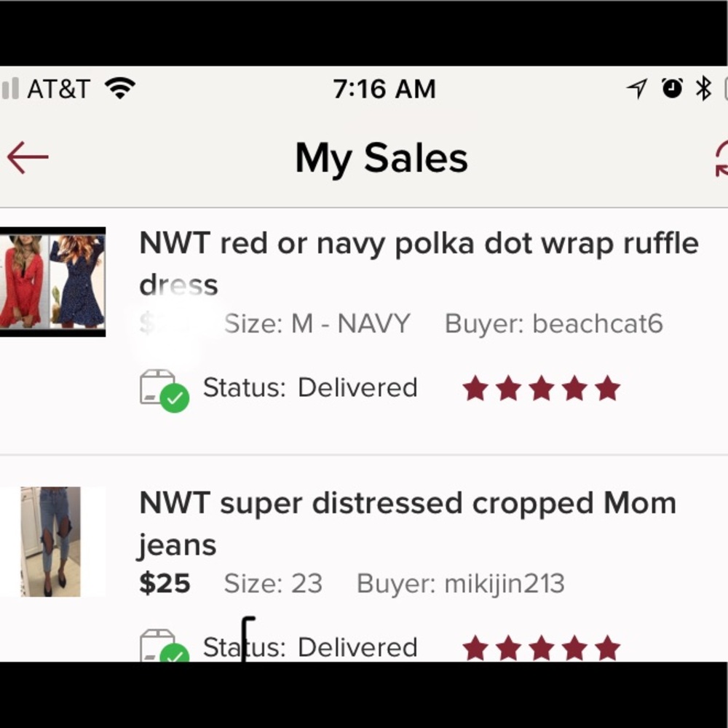Tap delivered package icon for Mom jeans

tap(165, 645)
